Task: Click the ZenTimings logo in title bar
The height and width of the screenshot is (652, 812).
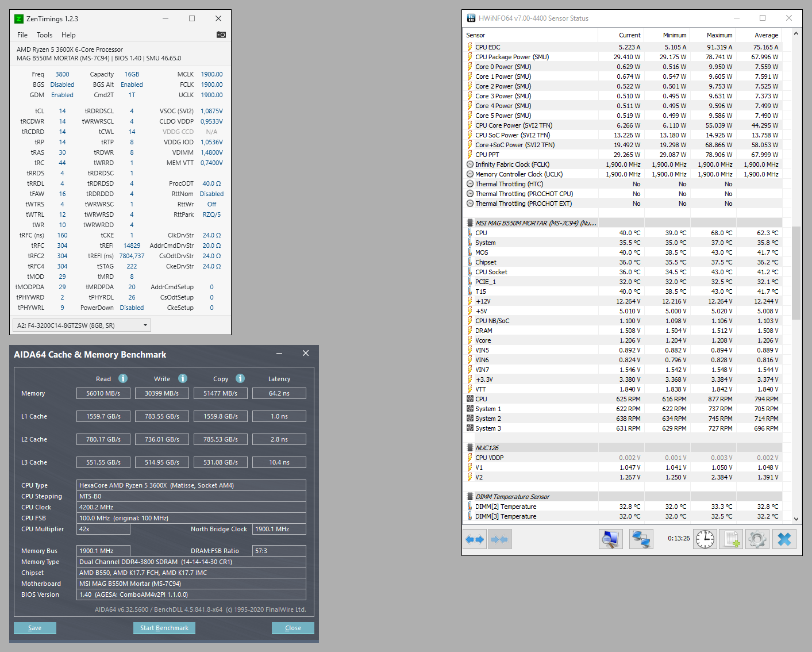Action: pos(18,19)
